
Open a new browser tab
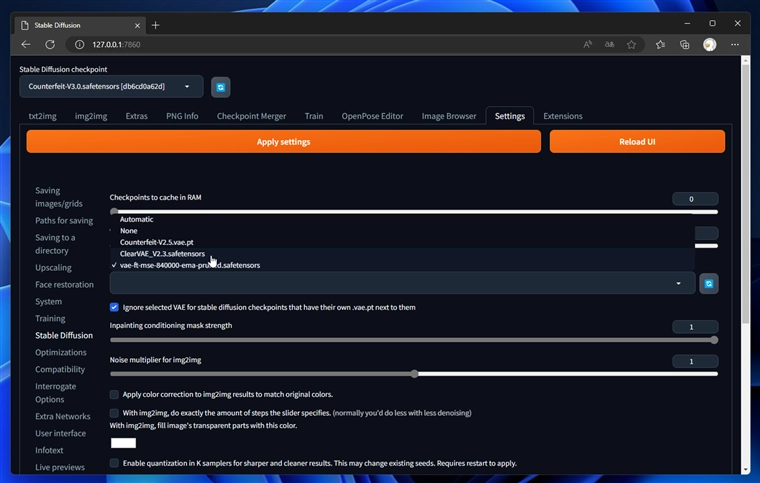[x=156, y=25]
